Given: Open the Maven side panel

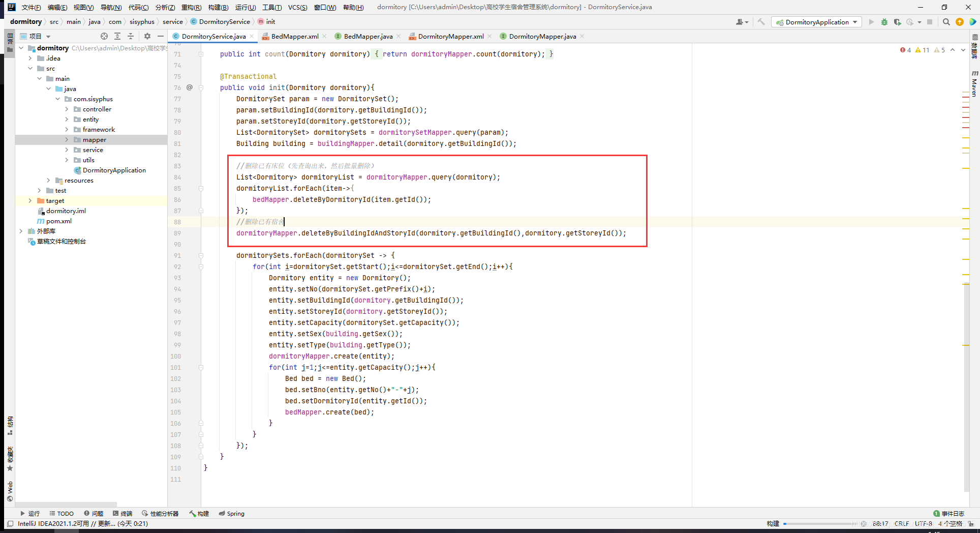Looking at the screenshot, I should point(974,84).
